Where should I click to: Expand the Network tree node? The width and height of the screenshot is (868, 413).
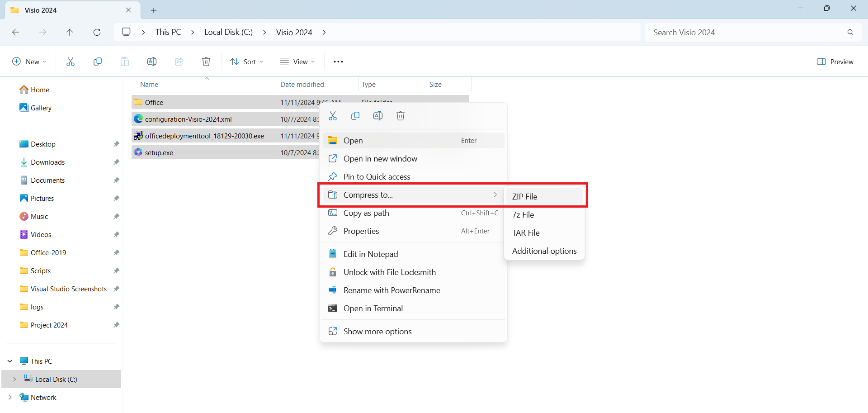(10, 397)
